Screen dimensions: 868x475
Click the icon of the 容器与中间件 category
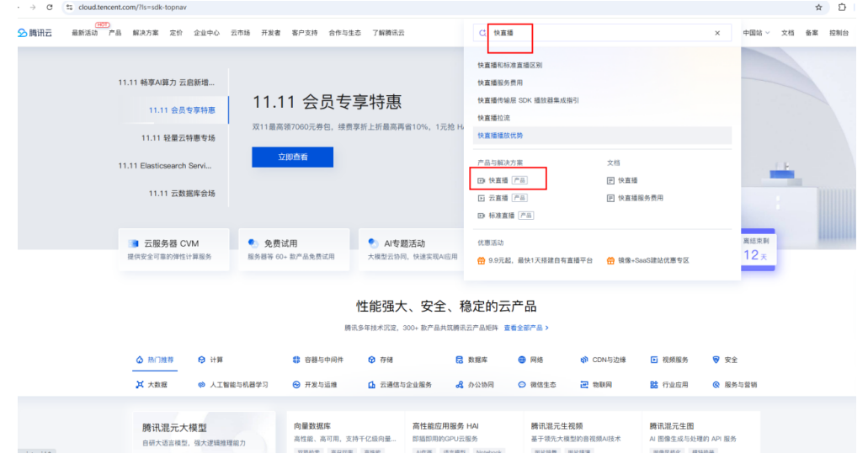296,360
